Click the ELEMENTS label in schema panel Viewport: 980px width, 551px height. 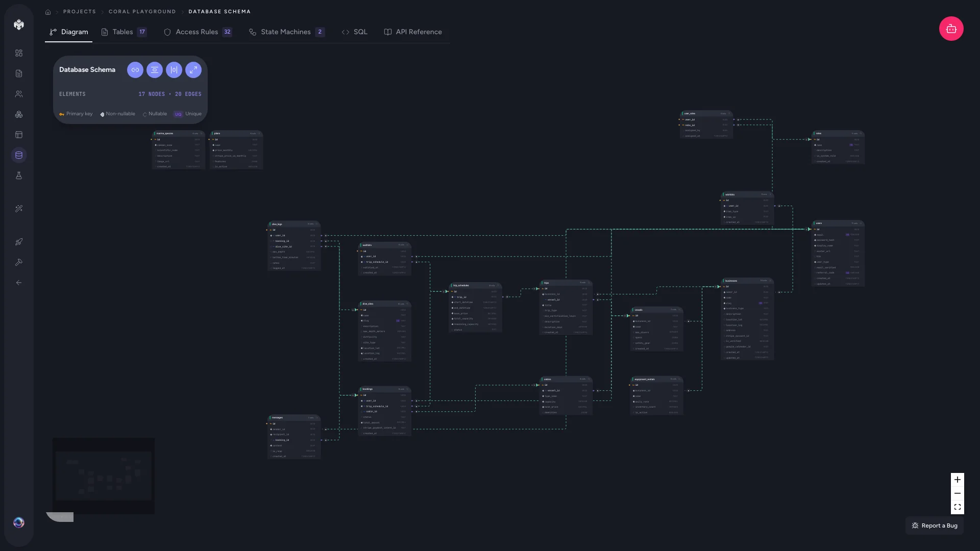click(x=72, y=94)
